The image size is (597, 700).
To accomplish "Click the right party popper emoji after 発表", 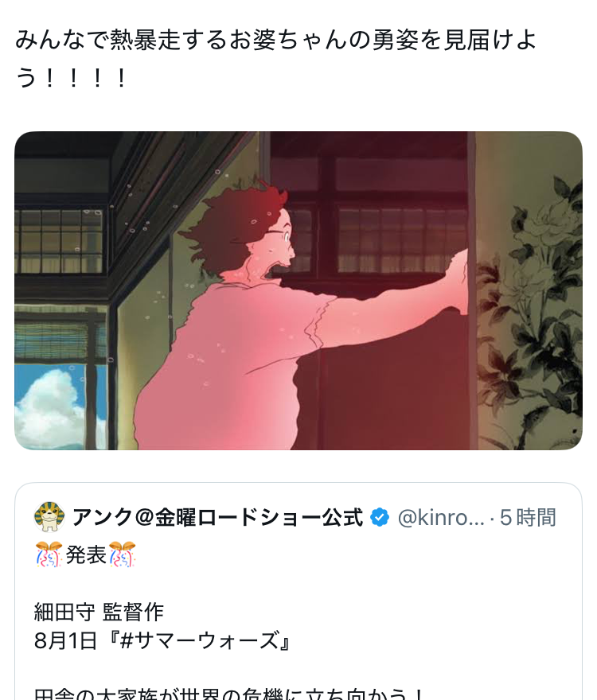I will tap(123, 554).
